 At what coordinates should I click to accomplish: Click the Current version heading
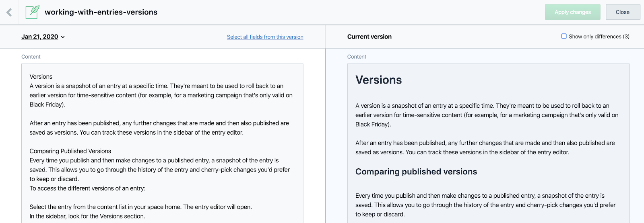(369, 37)
